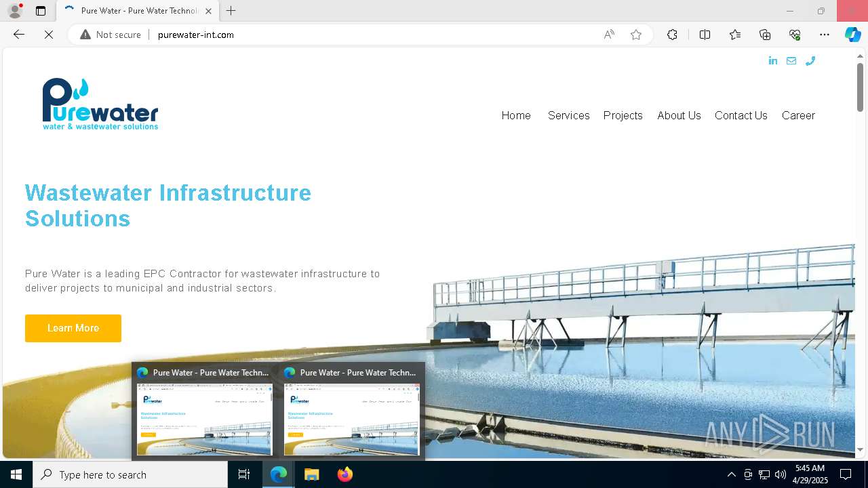Viewport: 868px width, 488px height.
Task: Open volume control in system tray
Action: click(x=781, y=474)
